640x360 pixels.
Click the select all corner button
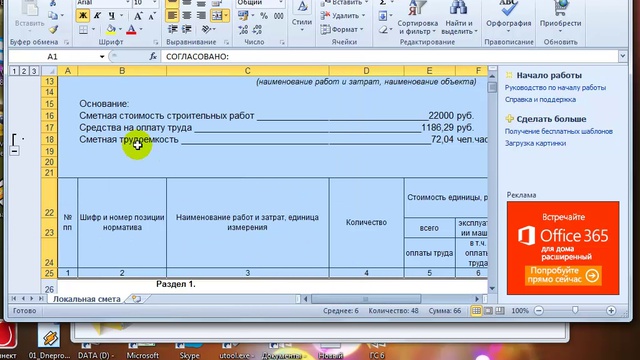[x=49, y=71]
